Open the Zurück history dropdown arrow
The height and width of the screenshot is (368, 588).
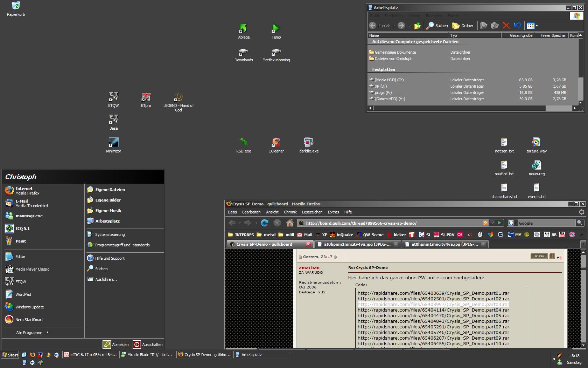394,26
